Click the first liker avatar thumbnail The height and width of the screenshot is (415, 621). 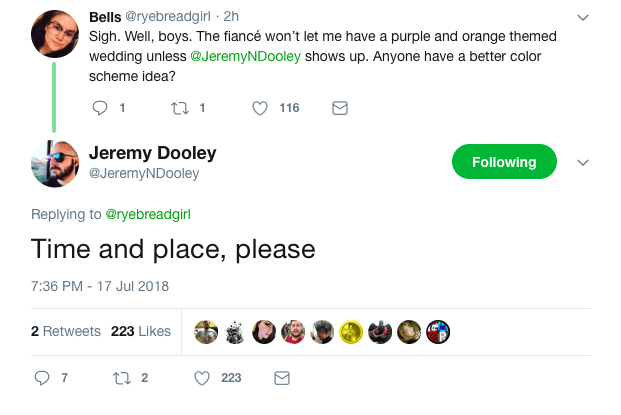206,332
